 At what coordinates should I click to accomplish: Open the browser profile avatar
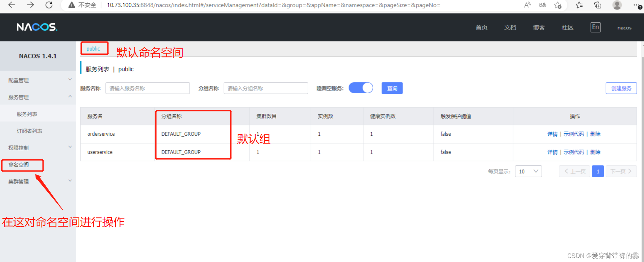point(617,5)
